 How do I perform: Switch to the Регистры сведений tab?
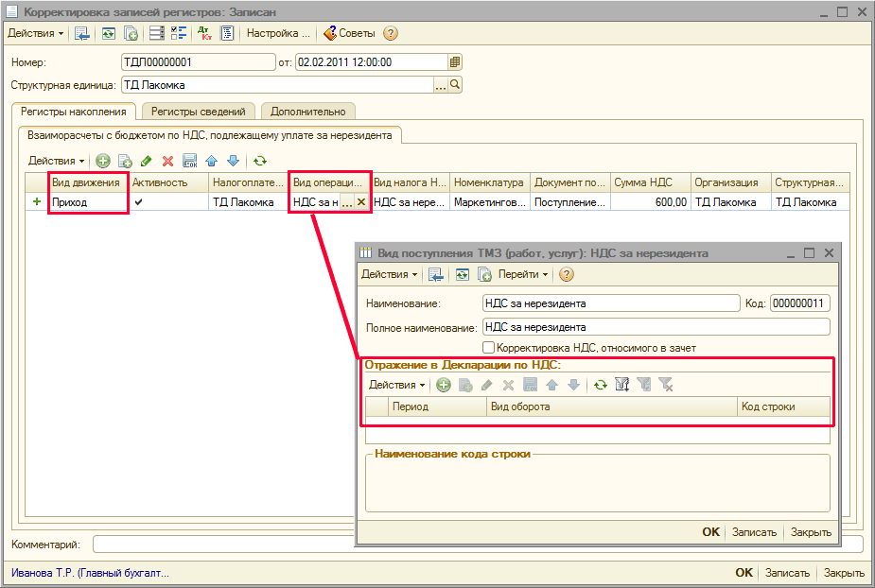pos(199,112)
